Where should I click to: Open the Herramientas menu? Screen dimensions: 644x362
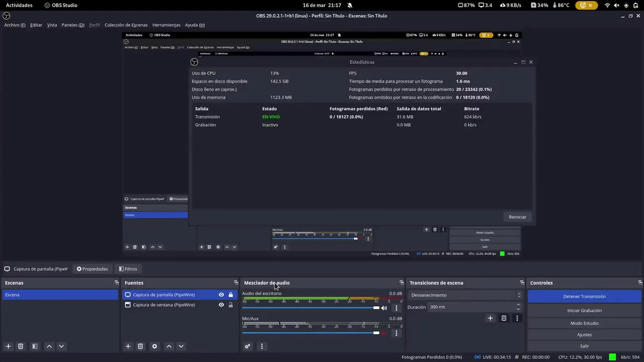167,25
